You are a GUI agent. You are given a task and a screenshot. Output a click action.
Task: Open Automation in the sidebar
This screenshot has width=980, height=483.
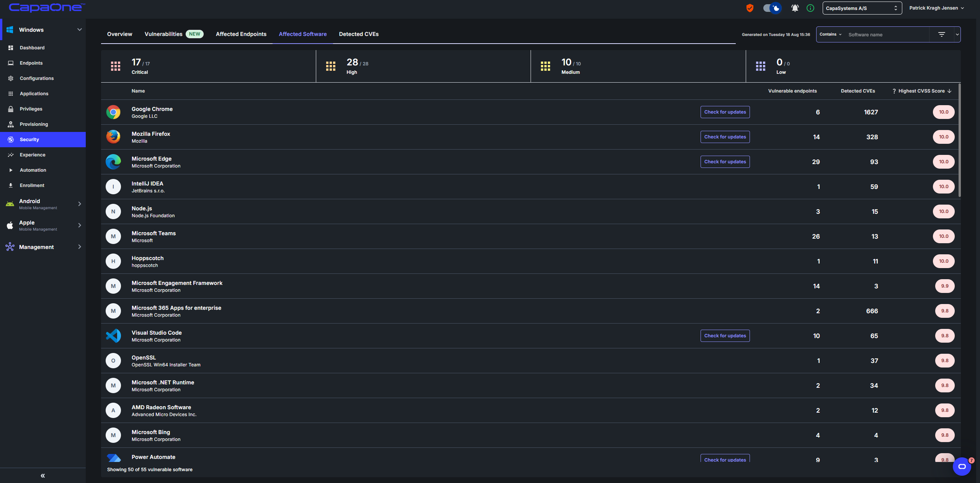point(43,170)
